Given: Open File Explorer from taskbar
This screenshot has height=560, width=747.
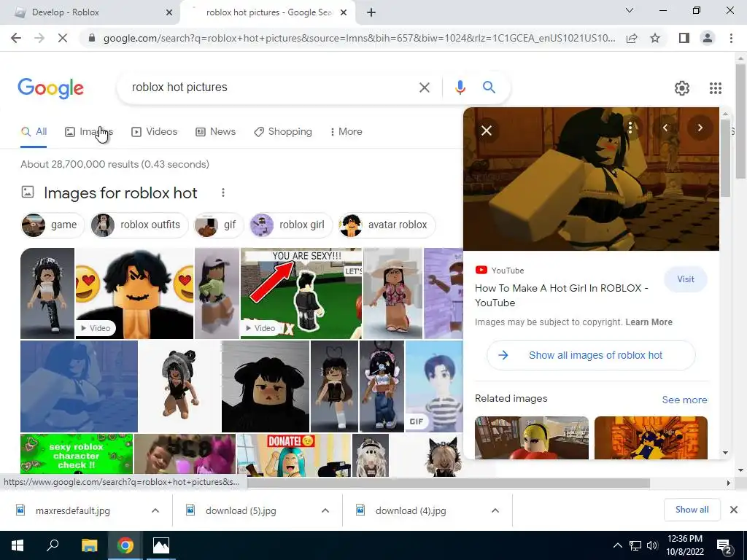Looking at the screenshot, I should pos(89,545).
